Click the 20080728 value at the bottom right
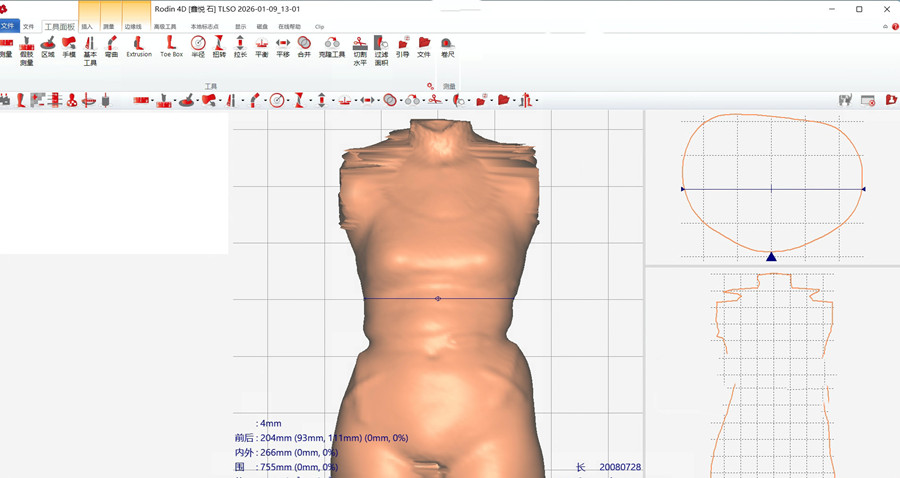Image resolution: width=900 pixels, height=478 pixels. (x=620, y=467)
